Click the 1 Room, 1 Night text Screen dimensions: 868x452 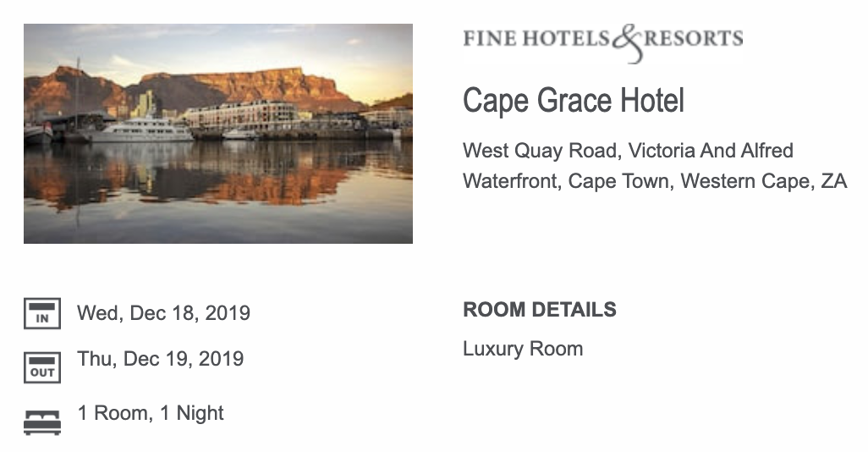click(x=151, y=413)
